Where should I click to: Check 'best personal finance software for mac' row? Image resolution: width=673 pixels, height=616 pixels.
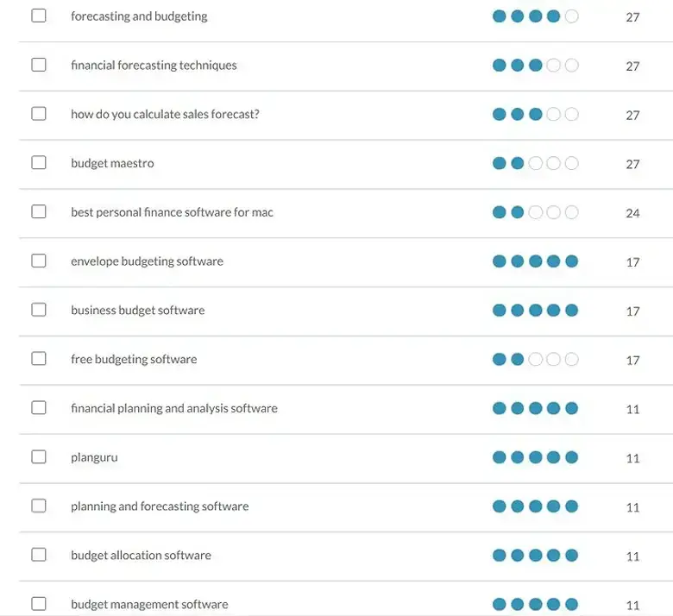click(39, 212)
